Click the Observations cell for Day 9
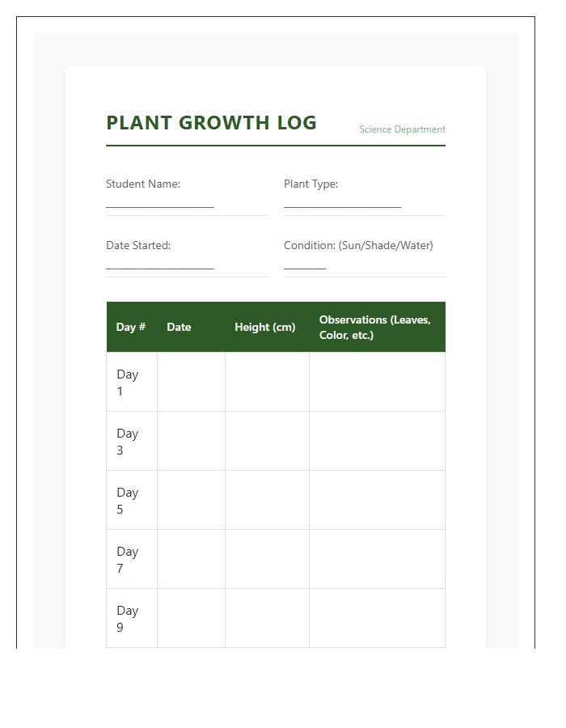 point(377,618)
